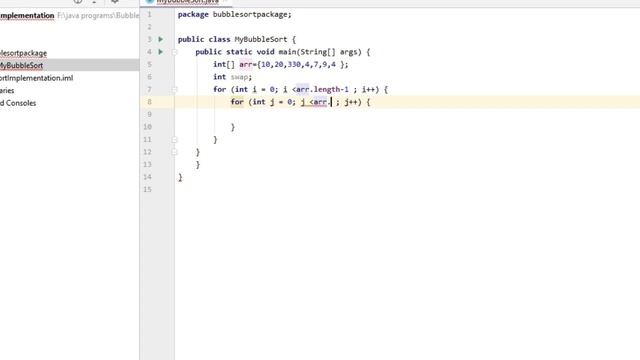Place cursor on 'package bubblesortpackage;' line
This screenshot has height=360, width=640.
tap(235, 14)
